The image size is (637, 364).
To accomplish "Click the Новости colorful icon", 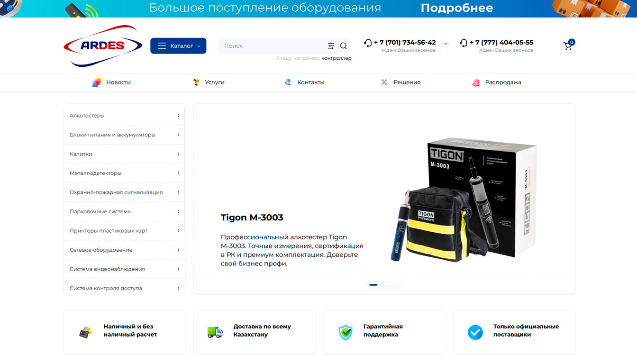I will (97, 82).
